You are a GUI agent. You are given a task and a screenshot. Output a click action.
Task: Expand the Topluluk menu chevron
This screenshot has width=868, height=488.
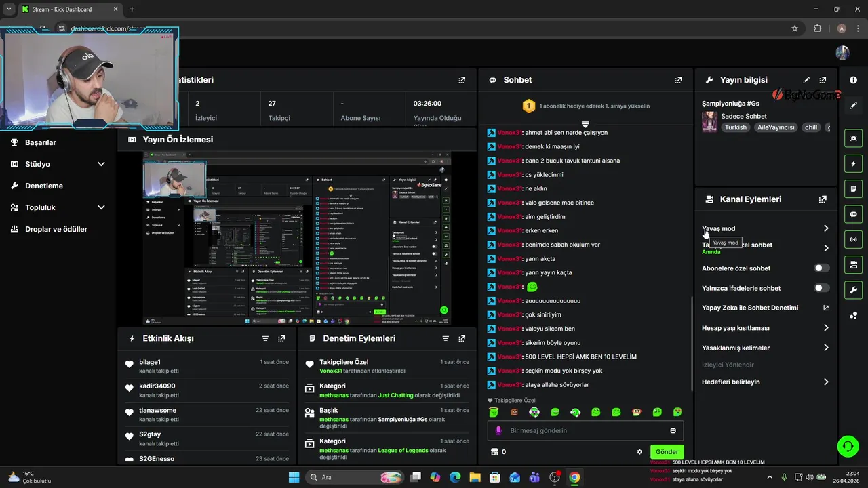click(101, 207)
